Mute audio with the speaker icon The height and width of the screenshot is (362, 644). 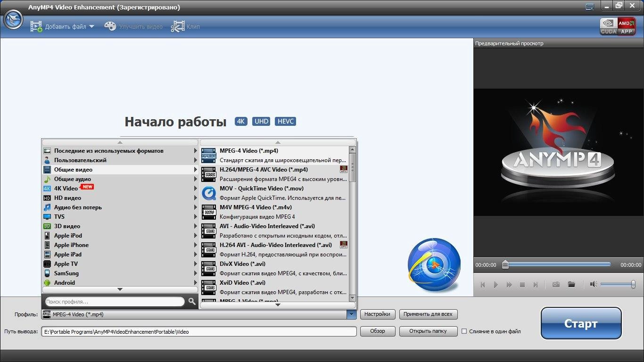click(x=593, y=284)
